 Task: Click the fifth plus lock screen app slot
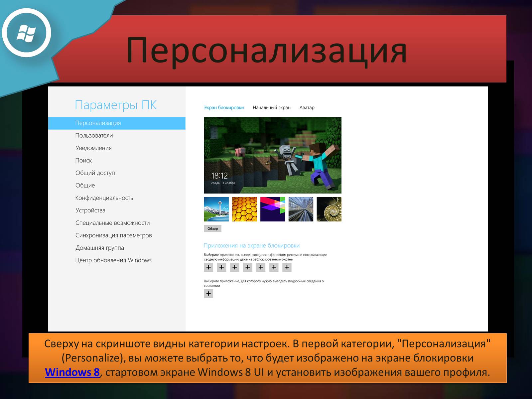(261, 267)
